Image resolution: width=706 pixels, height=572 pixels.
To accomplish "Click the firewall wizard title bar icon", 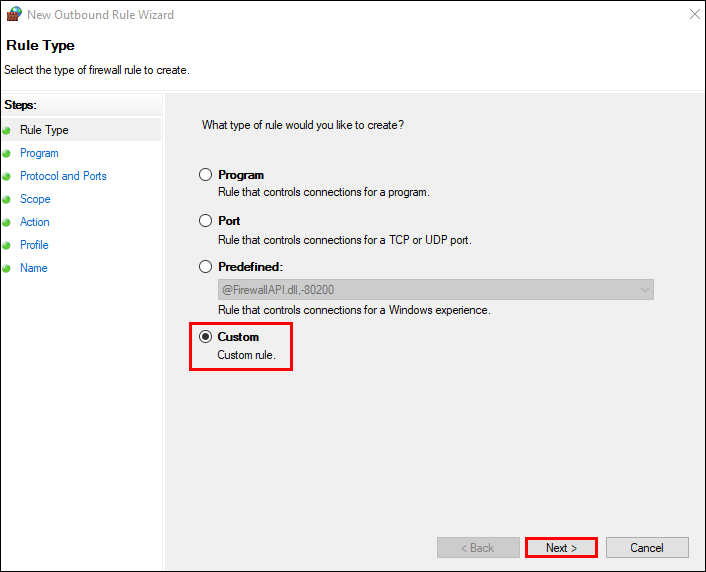I will coord(14,14).
